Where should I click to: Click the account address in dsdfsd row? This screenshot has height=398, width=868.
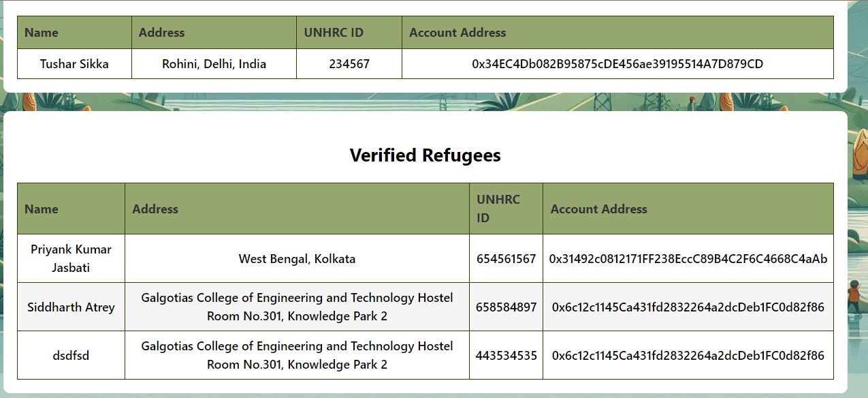coord(688,356)
